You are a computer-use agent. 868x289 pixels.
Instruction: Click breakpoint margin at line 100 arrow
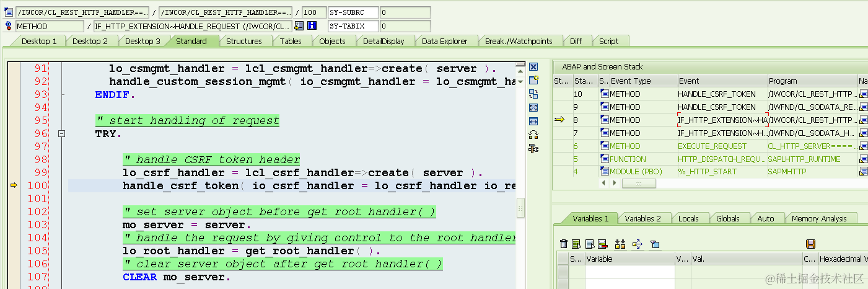[x=14, y=185]
